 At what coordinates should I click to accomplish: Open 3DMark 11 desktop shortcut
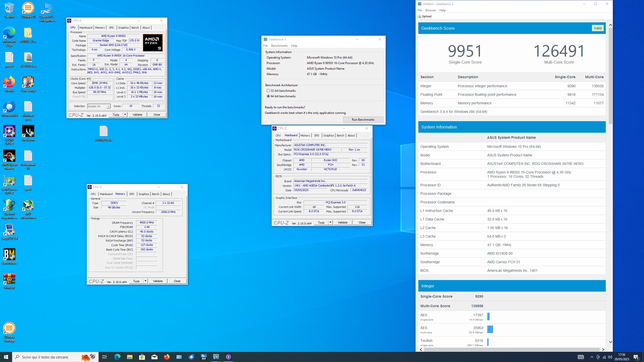click(x=28, y=10)
